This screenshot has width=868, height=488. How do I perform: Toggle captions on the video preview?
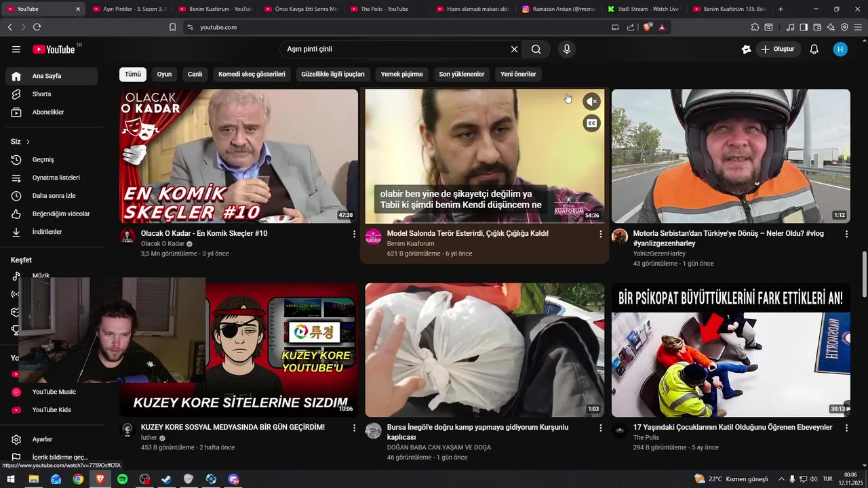592,123
